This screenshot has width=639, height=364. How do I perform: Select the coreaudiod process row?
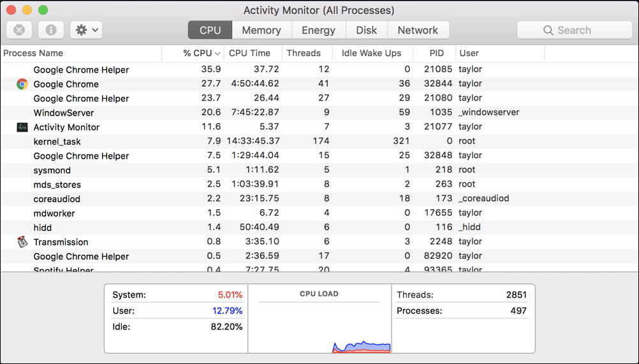click(x=319, y=199)
